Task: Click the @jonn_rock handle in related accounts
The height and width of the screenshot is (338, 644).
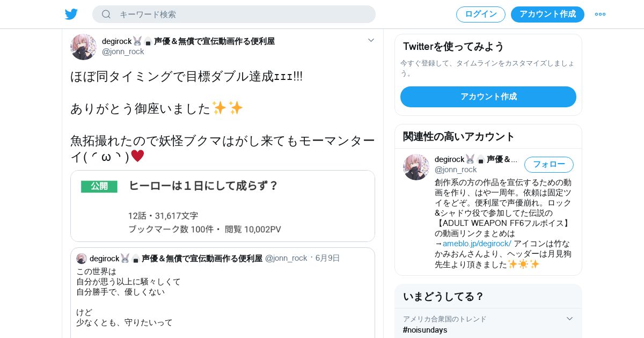Action: (456, 170)
